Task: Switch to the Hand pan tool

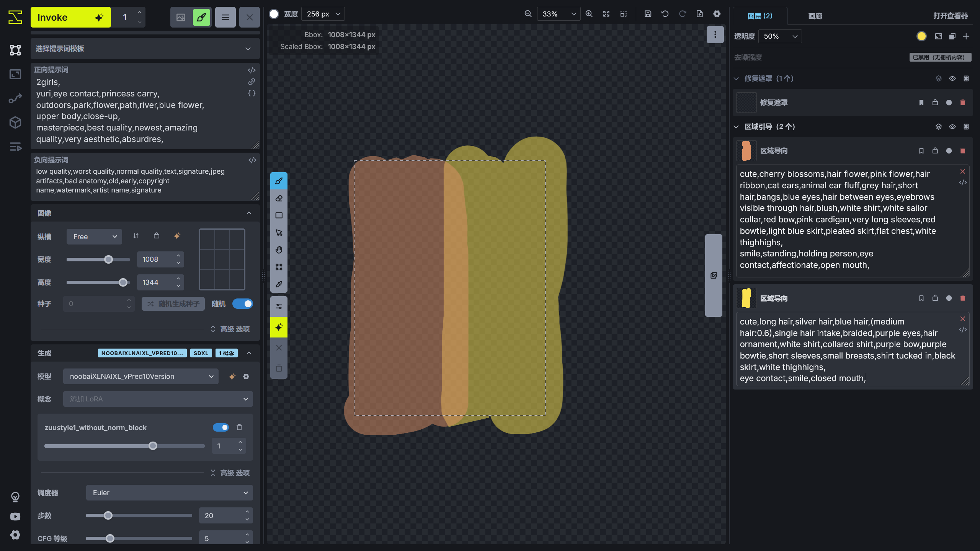Action: pyautogui.click(x=279, y=249)
